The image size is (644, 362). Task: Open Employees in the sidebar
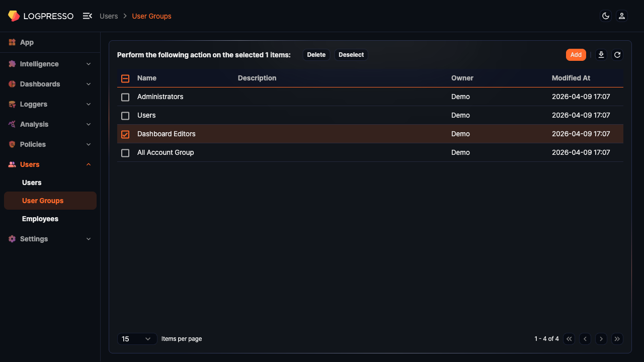click(x=40, y=219)
